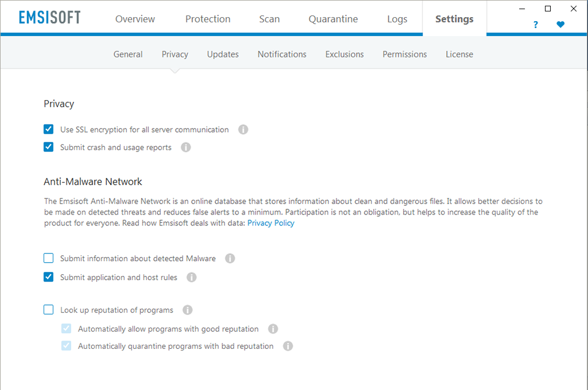Open the Privacy Policy link
The height and width of the screenshot is (390, 588).
pos(270,223)
